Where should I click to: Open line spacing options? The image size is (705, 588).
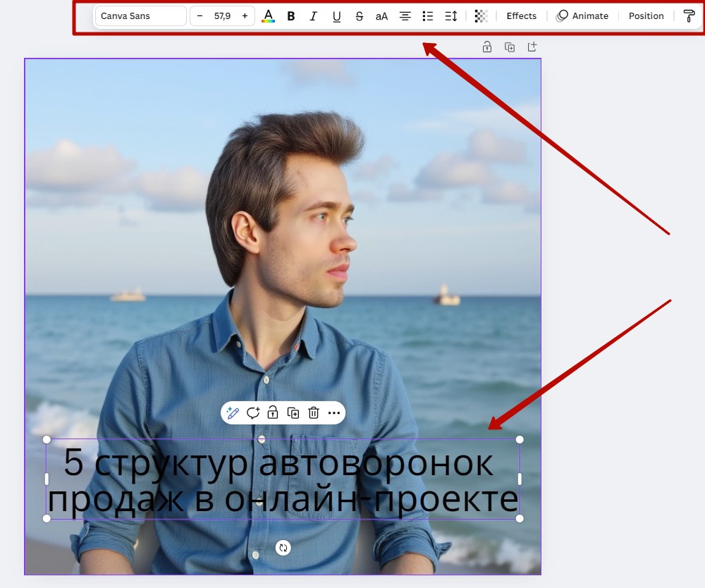[451, 16]
